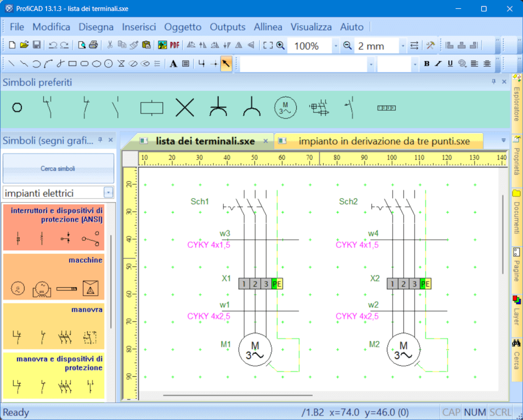Open the Inserisci menu
The image size is (523, 420).
point(139,27)
